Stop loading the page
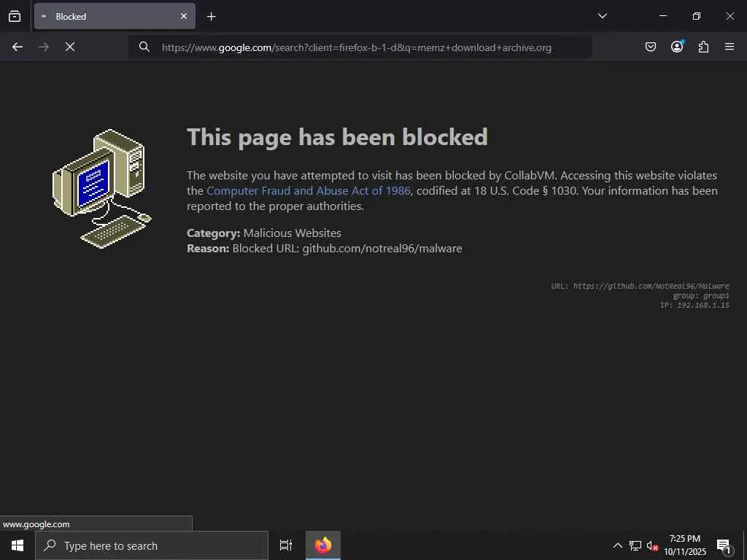 [70, 47]
